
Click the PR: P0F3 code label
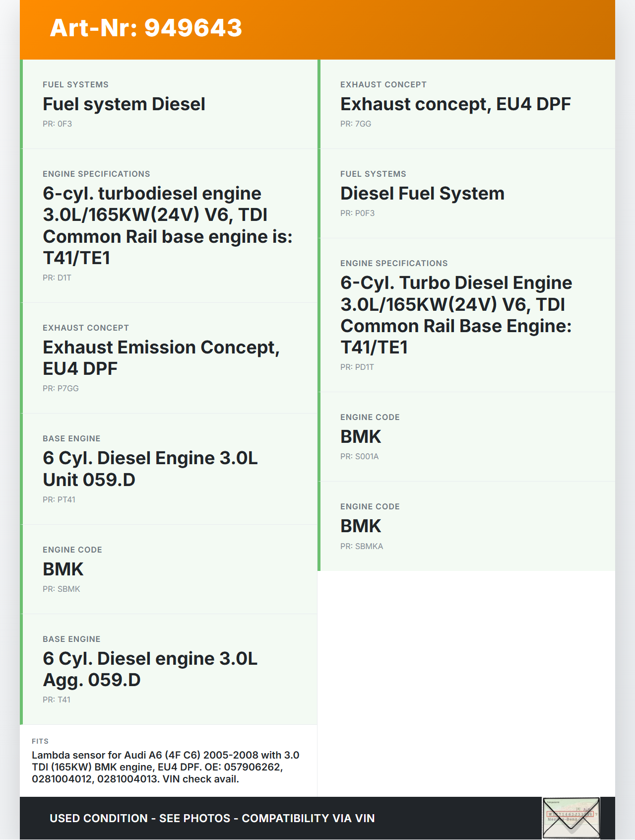(357, 213)
